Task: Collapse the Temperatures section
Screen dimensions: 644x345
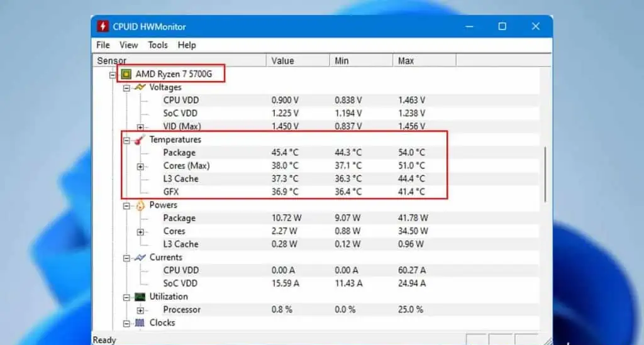Action: pyautogui.click(x=126, y=140)
